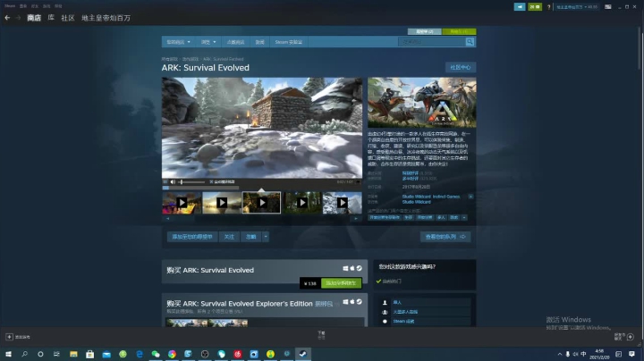Screen dimensions: 644x361
Task: Open the grey wishlist button above search
Action: [x=424, y=31]
